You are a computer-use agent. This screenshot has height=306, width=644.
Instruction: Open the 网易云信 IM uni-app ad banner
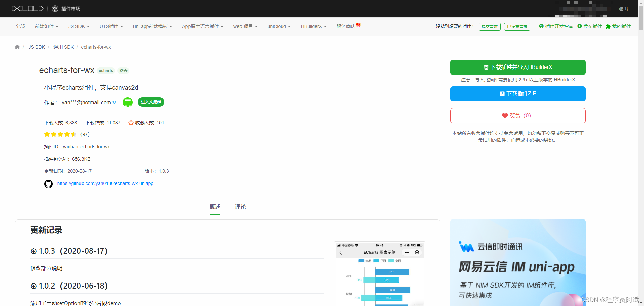pyautogui.click(x=518, y=262)
